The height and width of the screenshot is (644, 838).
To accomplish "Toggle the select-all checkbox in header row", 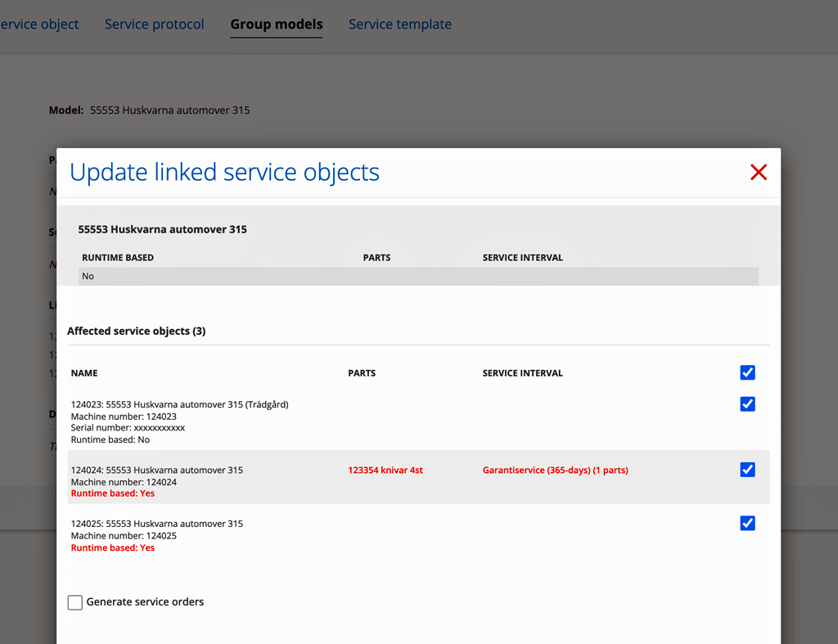I will coord(747,372).
